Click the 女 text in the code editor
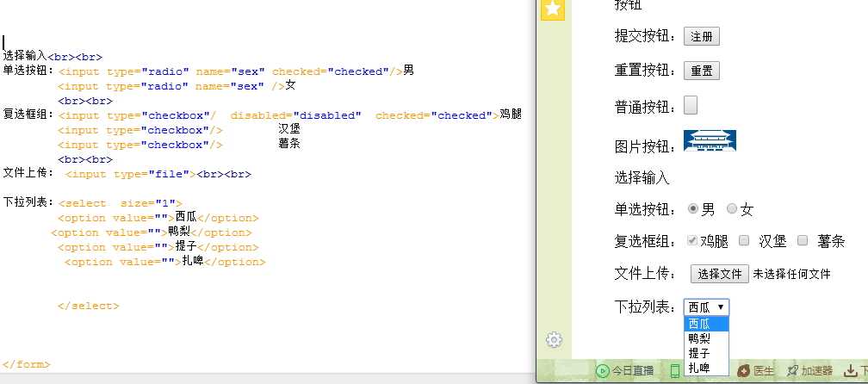Image resolution: width=868 pixels, height=384 pixels. click(291, 85)
